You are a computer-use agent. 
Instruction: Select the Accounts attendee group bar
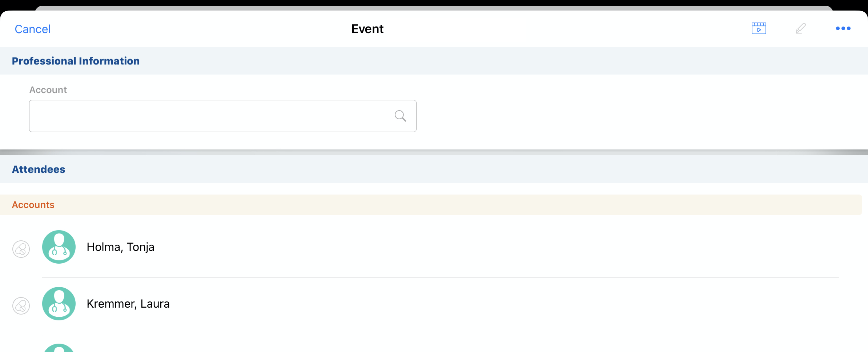[431, 205]
